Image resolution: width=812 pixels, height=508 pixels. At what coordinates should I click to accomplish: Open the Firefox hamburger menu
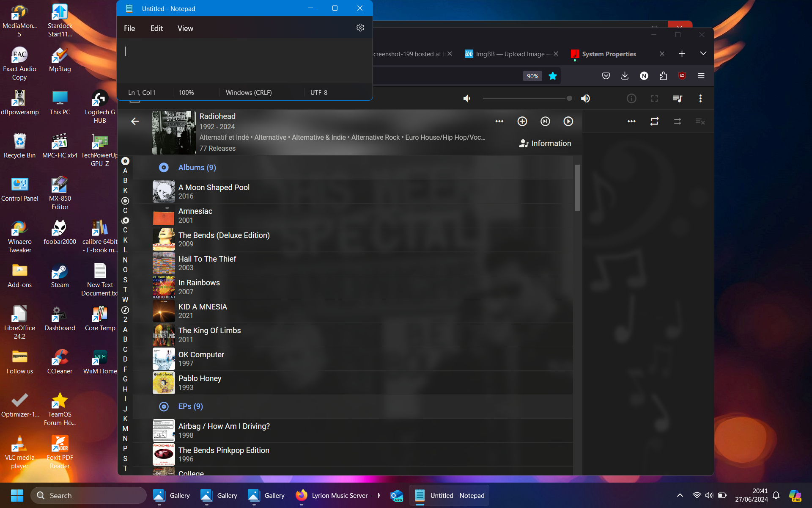(x=701, y=76)
